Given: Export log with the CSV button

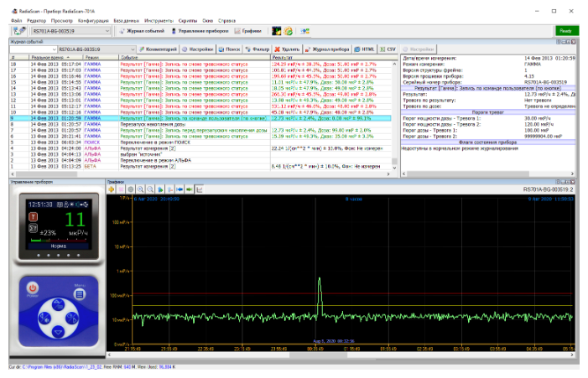Looking at the screenshot, I should 388,49.
